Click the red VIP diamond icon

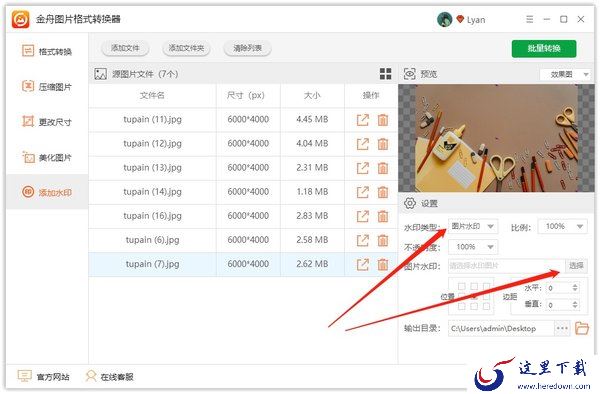pyautogui.click(x=460, y=19)
